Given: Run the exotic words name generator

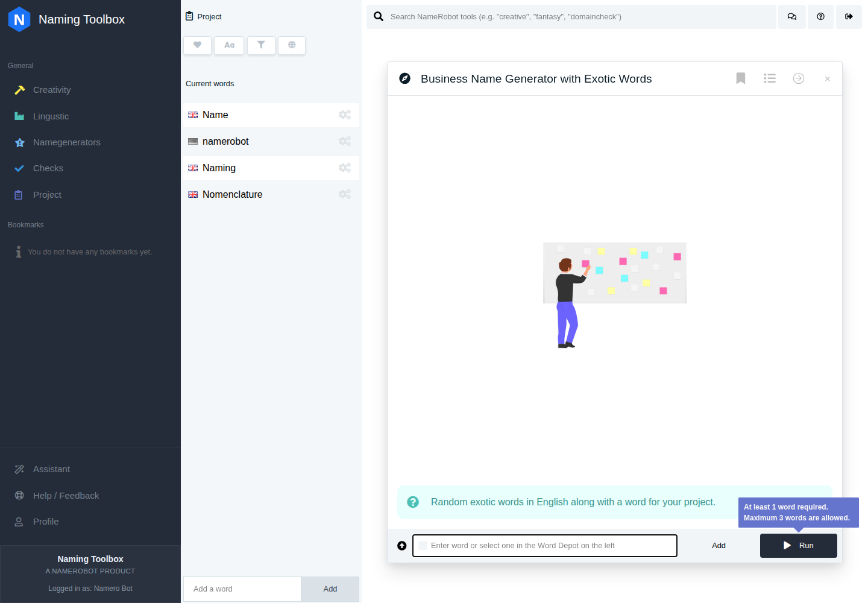Looking at the screenshot, I should [x=799, y=546].
